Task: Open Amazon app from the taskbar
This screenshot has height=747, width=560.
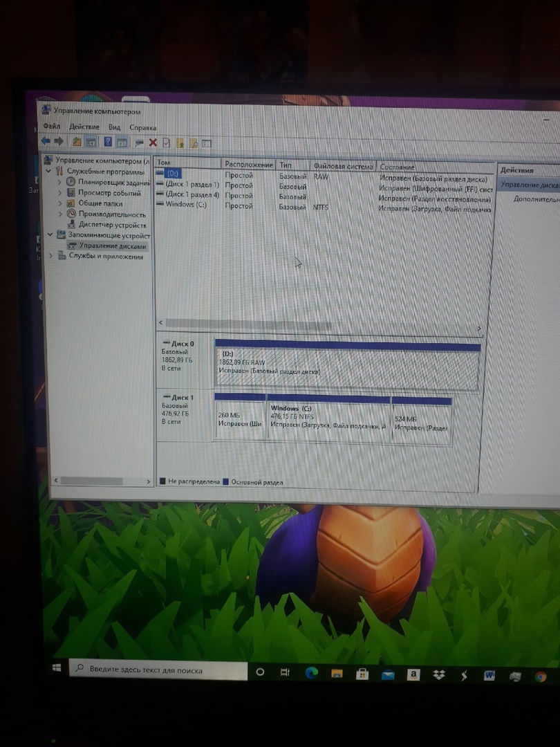Action: (413, 674)
